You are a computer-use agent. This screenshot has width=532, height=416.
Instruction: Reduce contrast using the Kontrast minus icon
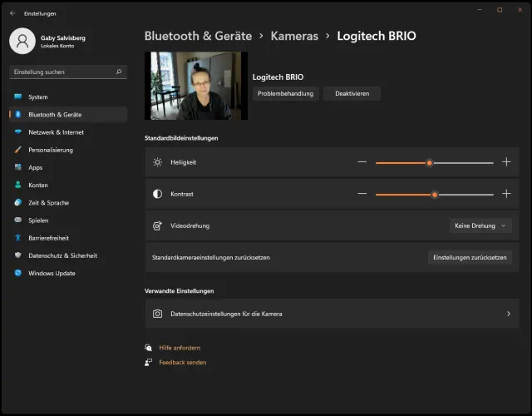pos(362,194)
